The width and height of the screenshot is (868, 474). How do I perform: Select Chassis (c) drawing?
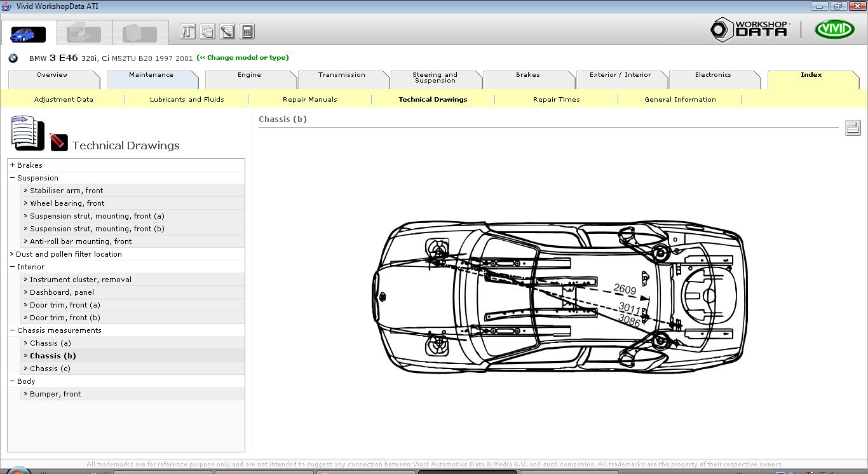click(50, 369)
